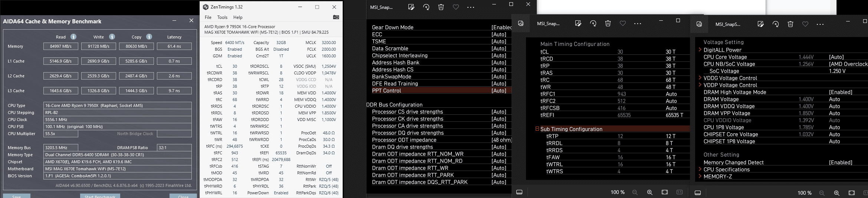
Task: Delete the image in the Main Timing Configuration Photos window
Action: [608, 23]
